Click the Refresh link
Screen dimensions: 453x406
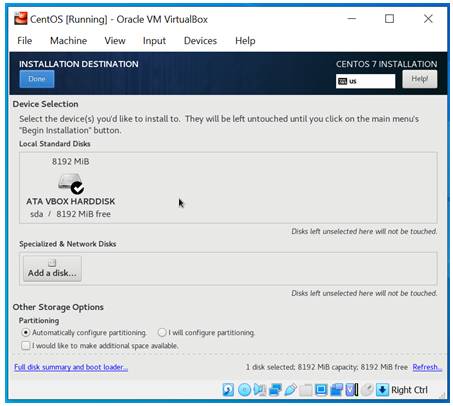tap(427, 367)
